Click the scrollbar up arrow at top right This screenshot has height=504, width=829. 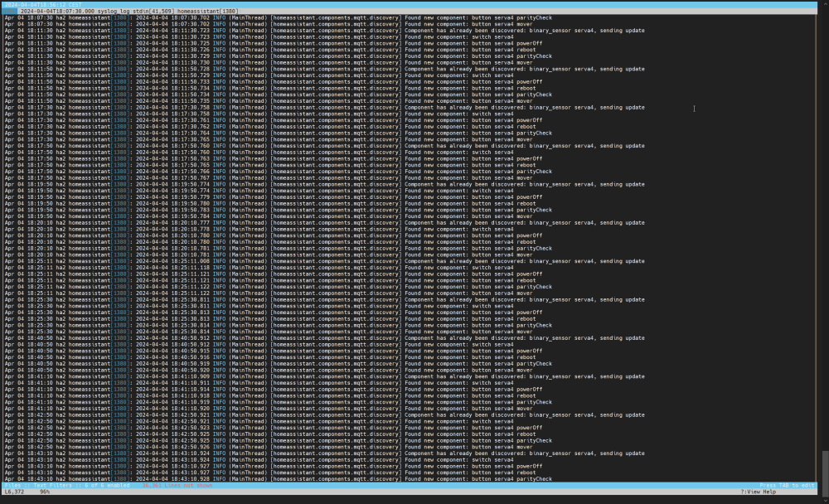825,3
